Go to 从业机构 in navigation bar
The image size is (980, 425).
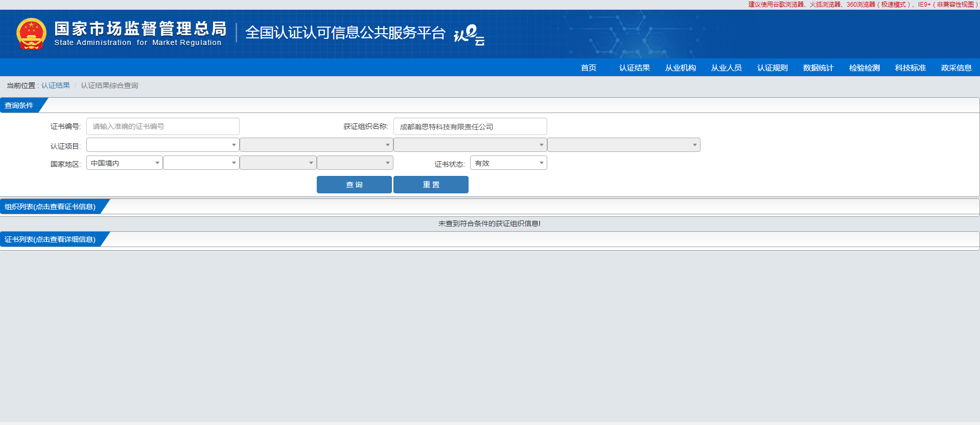681,68
